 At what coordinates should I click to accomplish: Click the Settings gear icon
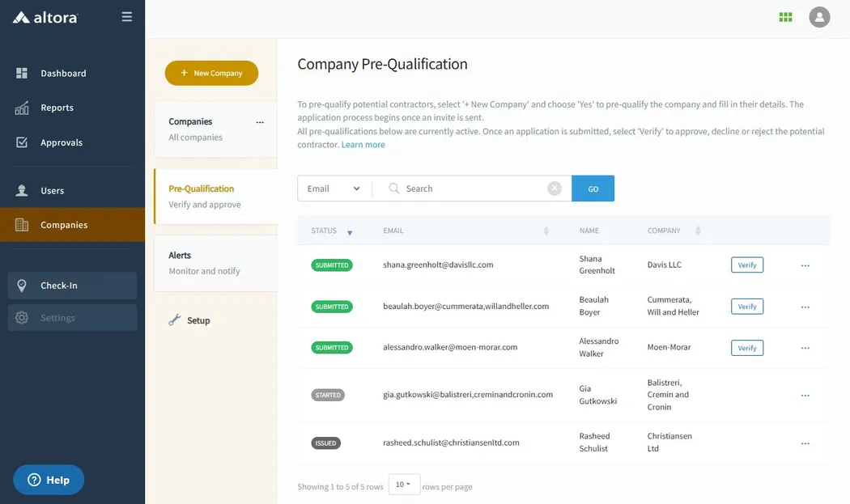pyautogui.click(x=22, y=318)
